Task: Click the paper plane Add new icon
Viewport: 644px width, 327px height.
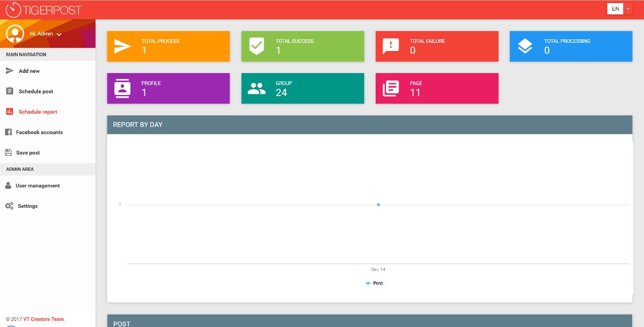Action: (9, 71)
